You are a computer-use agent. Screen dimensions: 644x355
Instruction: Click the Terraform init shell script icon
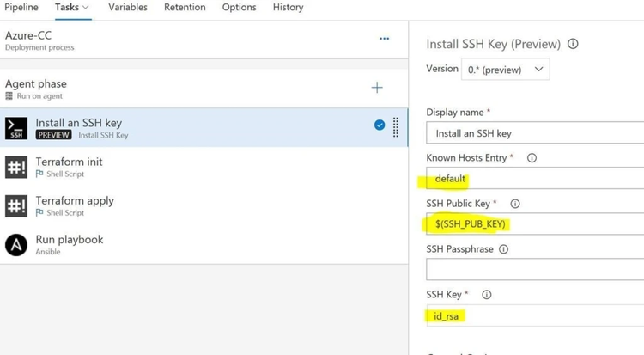(x=16, y=167)
